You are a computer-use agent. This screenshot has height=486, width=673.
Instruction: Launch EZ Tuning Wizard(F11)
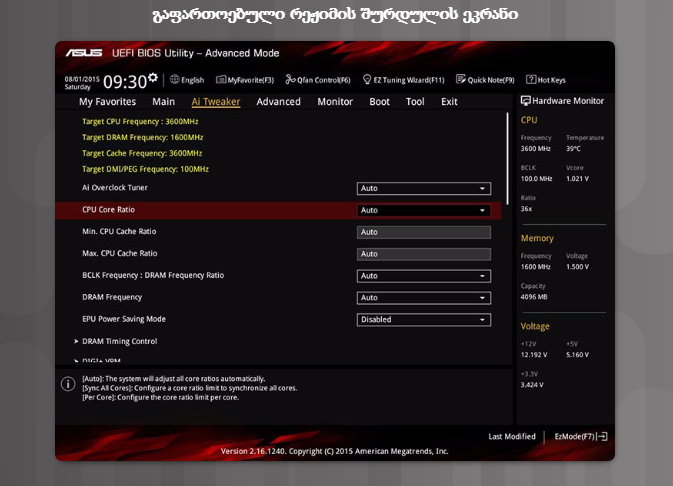[x=403, y=80]
